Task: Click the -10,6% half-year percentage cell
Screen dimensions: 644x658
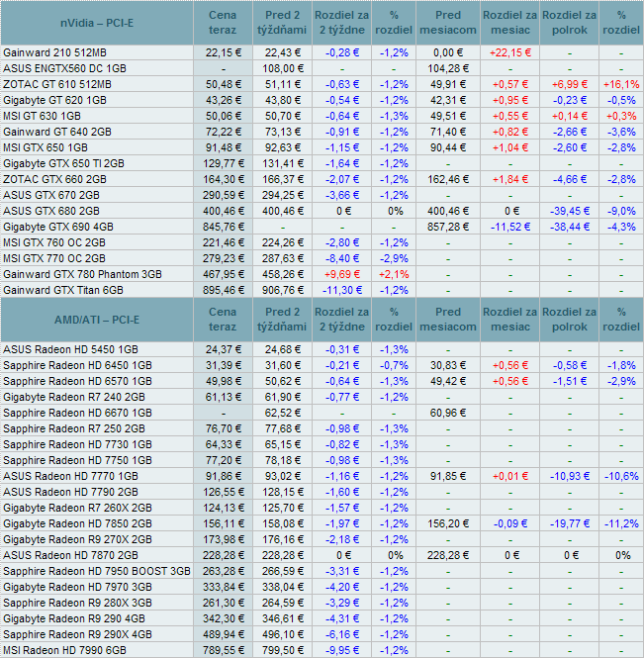Action: click(621, 476)
